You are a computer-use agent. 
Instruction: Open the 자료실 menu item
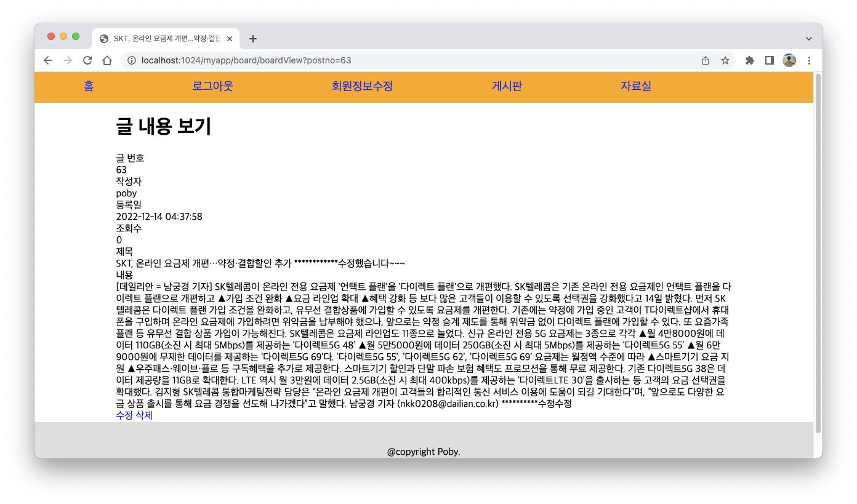click(635, 86)
